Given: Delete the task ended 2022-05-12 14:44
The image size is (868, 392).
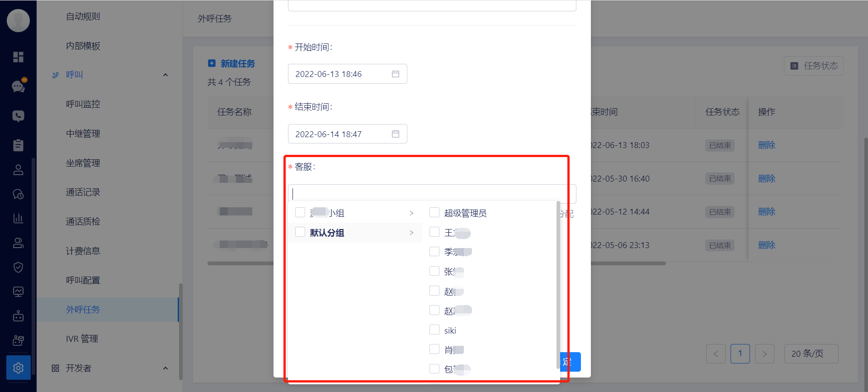Looking at the screenshot, I should click(x=766, y=211).
